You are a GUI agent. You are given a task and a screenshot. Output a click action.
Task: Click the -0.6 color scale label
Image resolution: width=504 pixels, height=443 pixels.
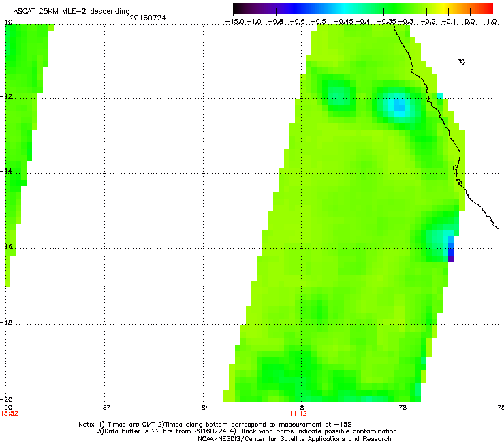pyautogui.click(x=298, y=22)
